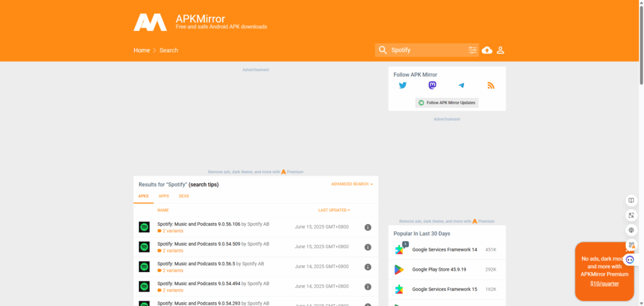The width and height of the screenshot is (644, 306).
Task: Open Spotify: Music and Podcasts 9.0.56.106
Action: coord(199,224)
